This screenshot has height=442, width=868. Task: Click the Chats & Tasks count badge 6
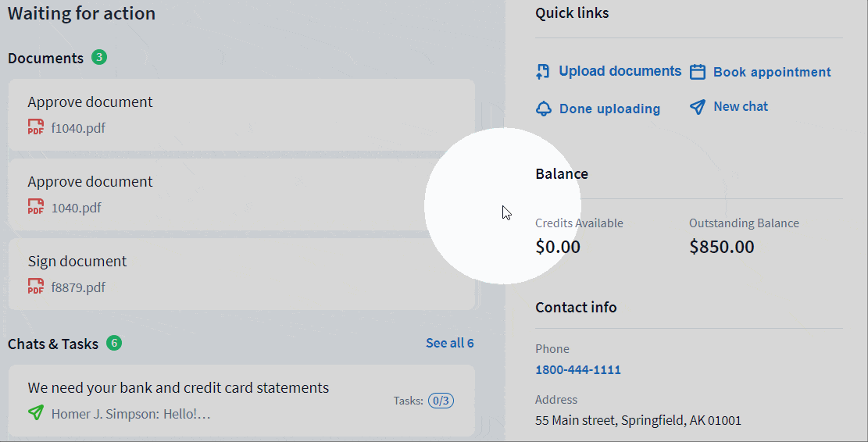tap(114, 343)
